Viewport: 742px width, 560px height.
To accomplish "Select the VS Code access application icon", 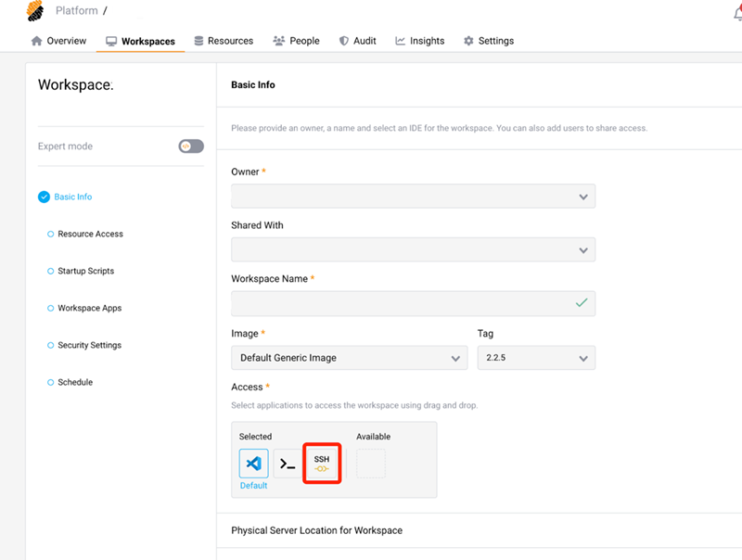I will 253,463.
